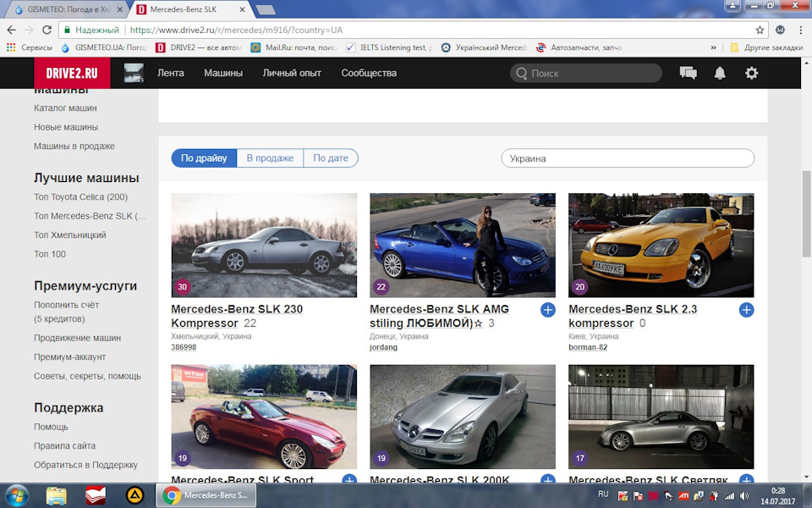Open the Машины в продаже link
Screen dimensions: 812x508
pyautogui.click(x=74, y=146)
